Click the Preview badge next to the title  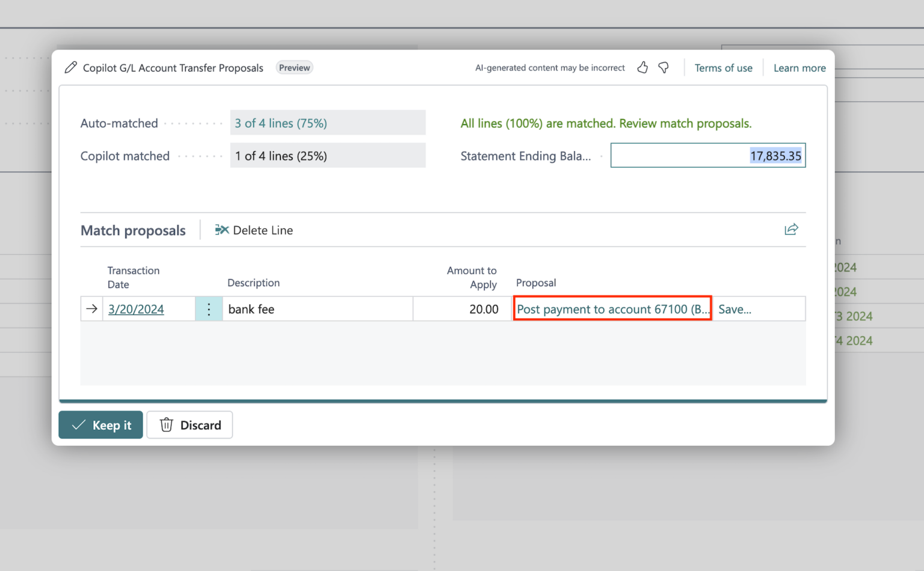click(294, 67)
